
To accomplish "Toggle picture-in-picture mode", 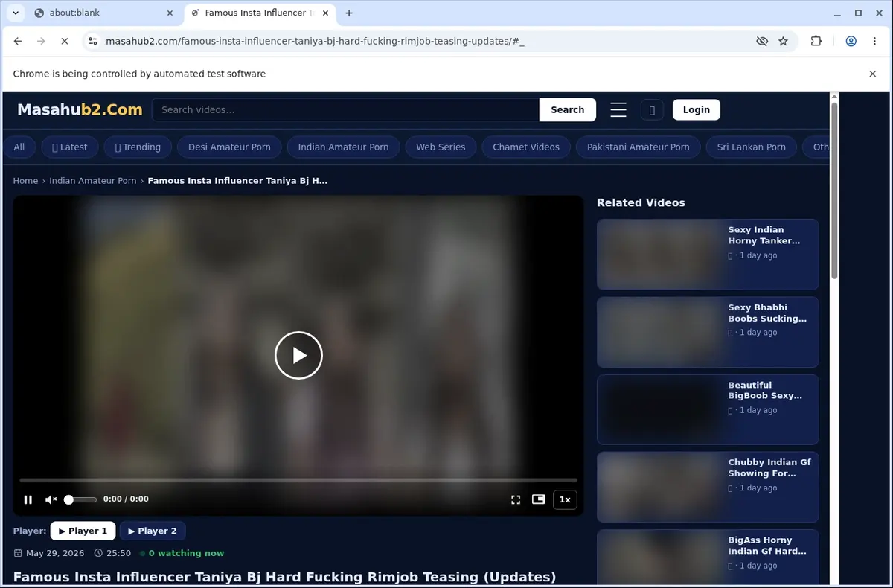I will click(x=539, y=499).
